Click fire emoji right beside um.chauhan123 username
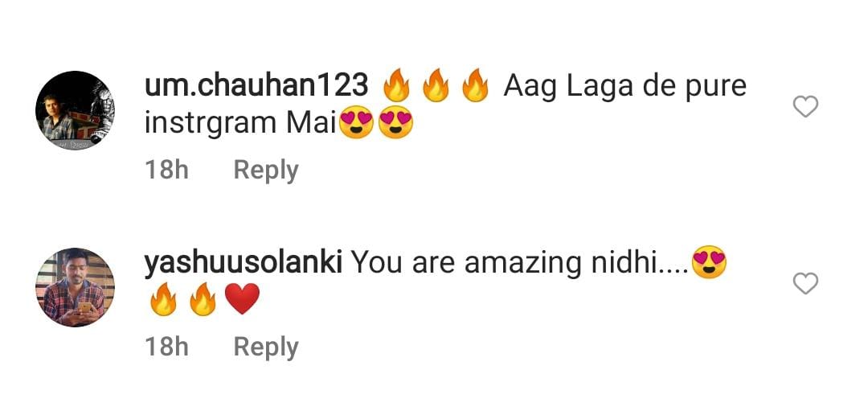Image resolution: width=868 pixels, height=411 pixels. pos(395,86)
